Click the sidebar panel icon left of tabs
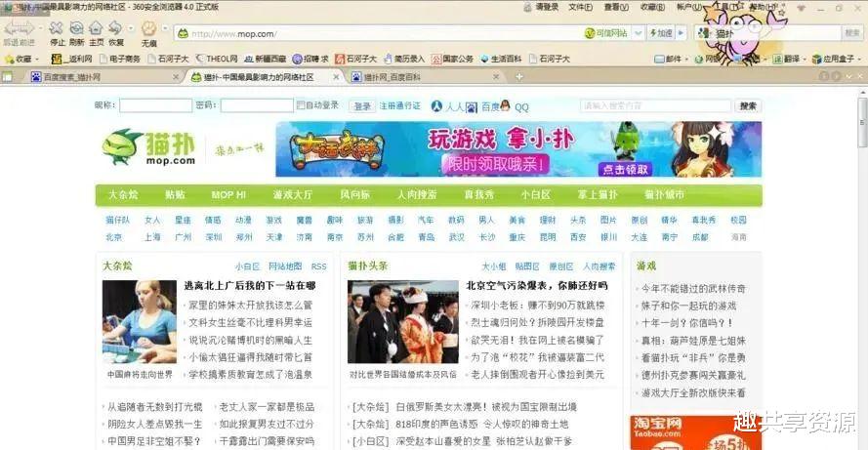868x450 pixels. click(7, 77)
